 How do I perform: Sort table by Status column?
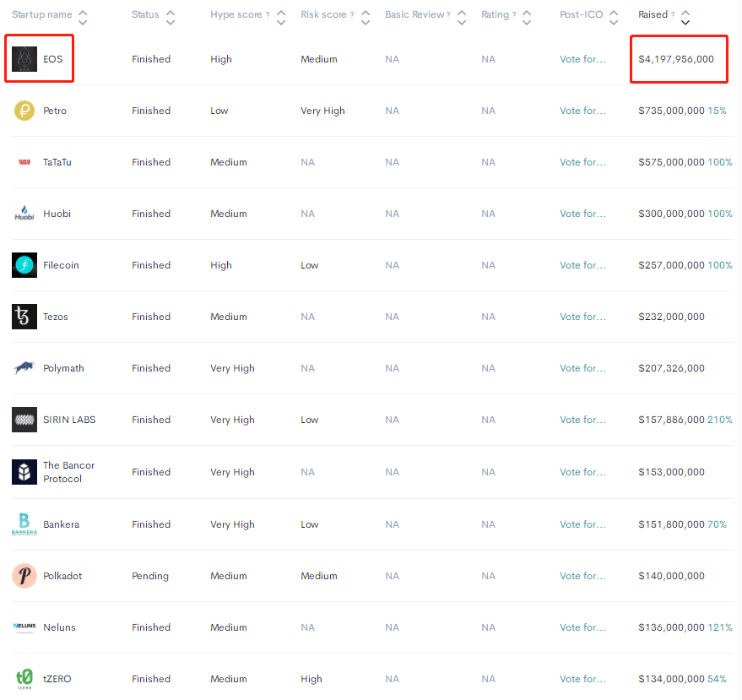[171, 18]
